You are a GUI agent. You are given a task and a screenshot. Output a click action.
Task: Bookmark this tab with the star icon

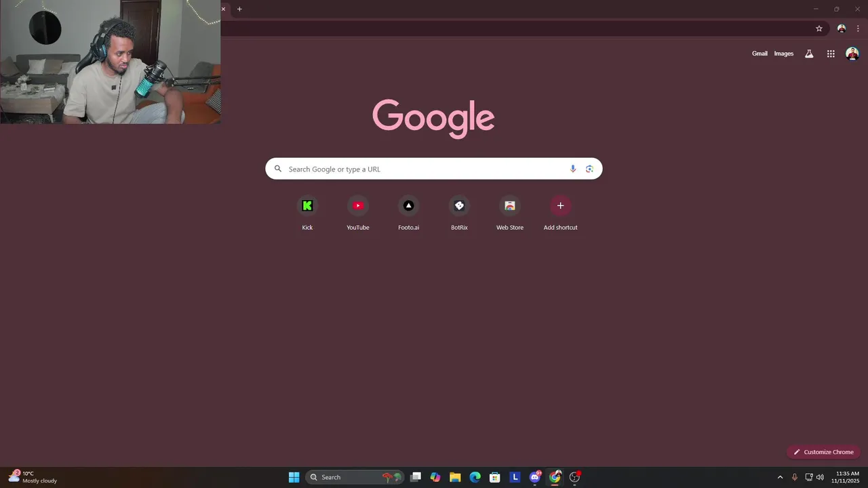click(819, 28)
